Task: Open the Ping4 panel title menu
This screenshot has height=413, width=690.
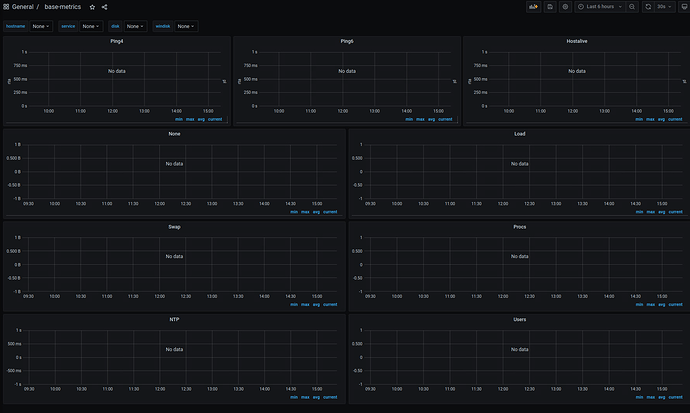Action: click(117, 41)
